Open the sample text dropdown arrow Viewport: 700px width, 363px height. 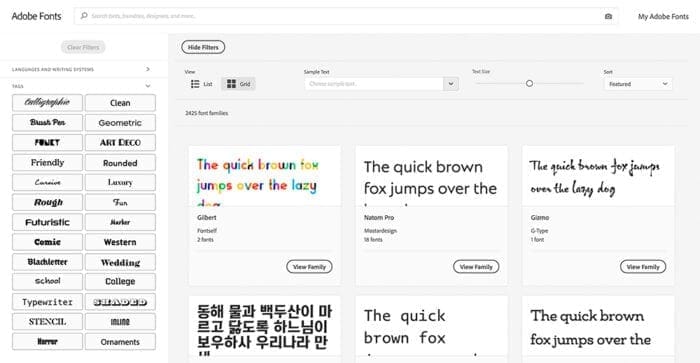(x=451, y=84)
